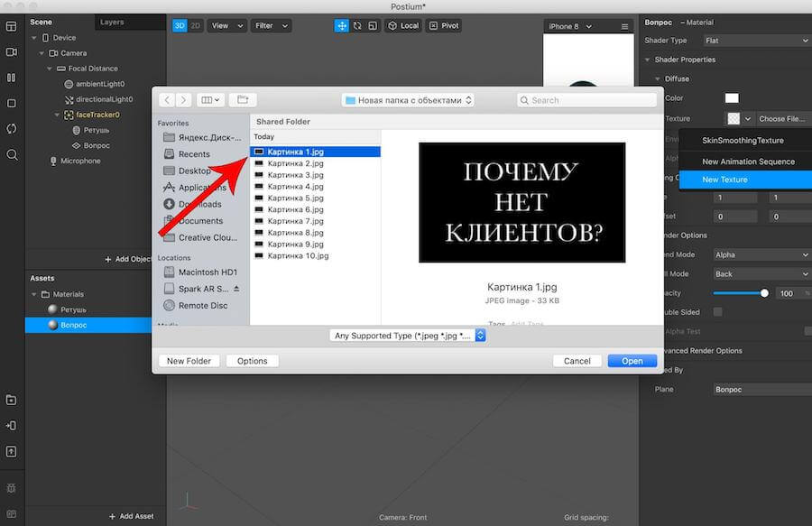812x526 pixels.
Task: Switch viewport to 2D mode
Action: pos(194,25)
